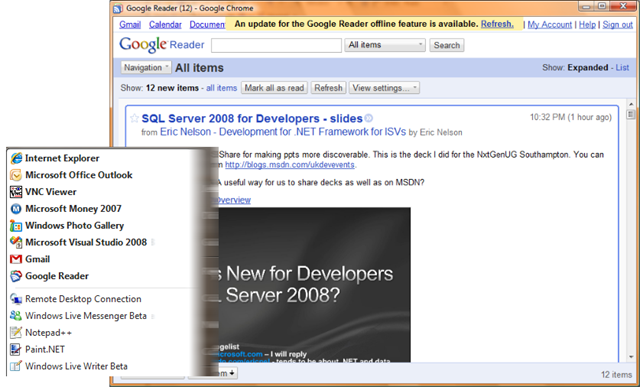Click the Google Reader logo
Screen dimensions: 640x387
[x=162, y=44]
